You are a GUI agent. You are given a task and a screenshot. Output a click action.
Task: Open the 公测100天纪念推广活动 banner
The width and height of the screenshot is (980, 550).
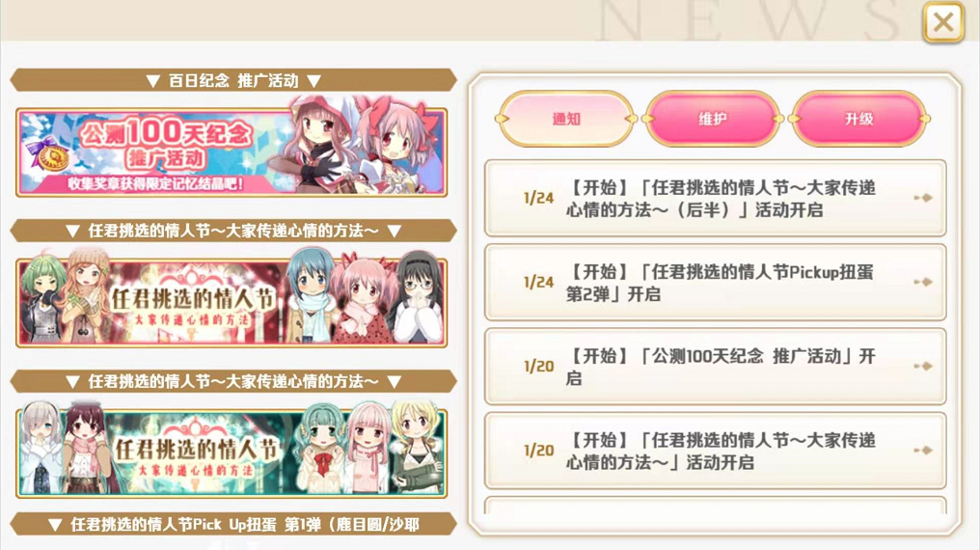tap(231, 151)
